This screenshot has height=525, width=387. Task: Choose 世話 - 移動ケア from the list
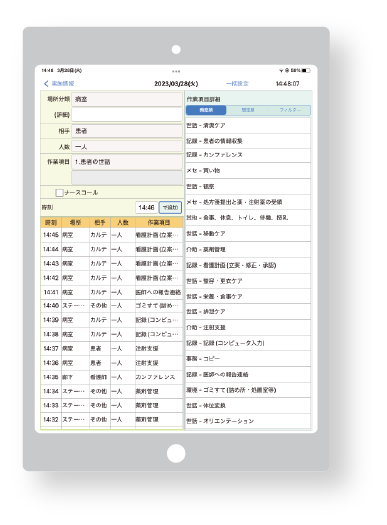tap(248, 233)
